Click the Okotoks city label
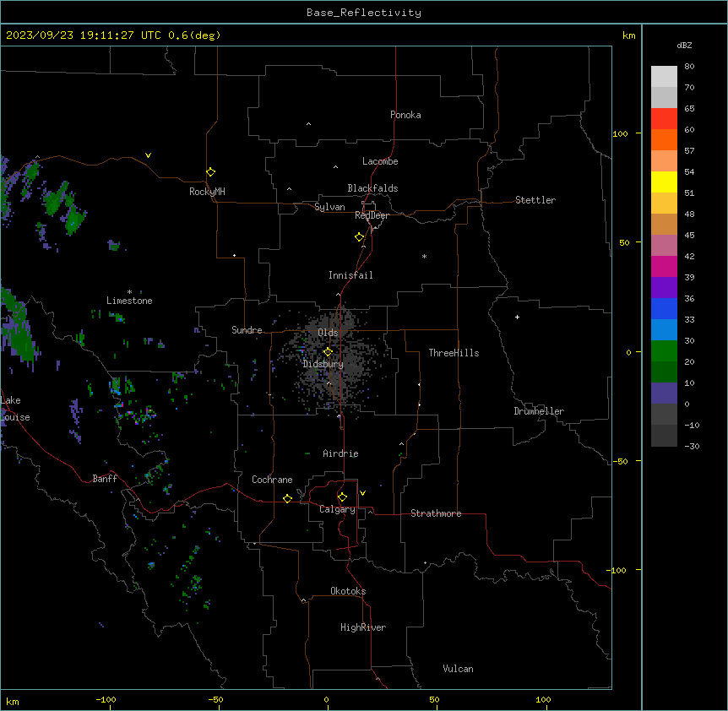 348,591
